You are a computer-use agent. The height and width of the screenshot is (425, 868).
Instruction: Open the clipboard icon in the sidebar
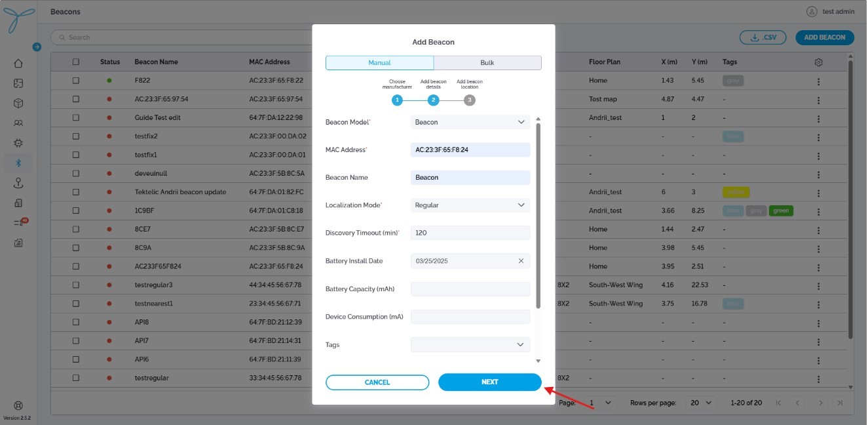(x=18, y=242)
